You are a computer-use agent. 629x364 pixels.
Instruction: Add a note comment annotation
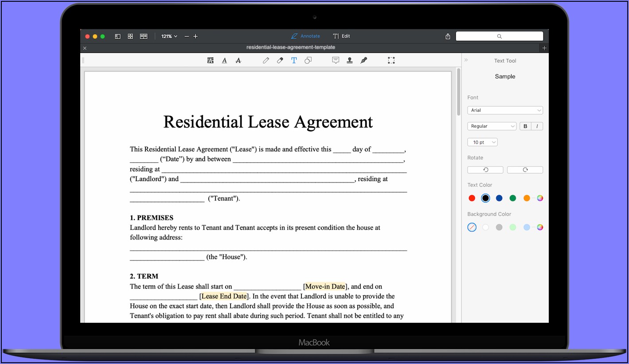(x=336, y=61)
